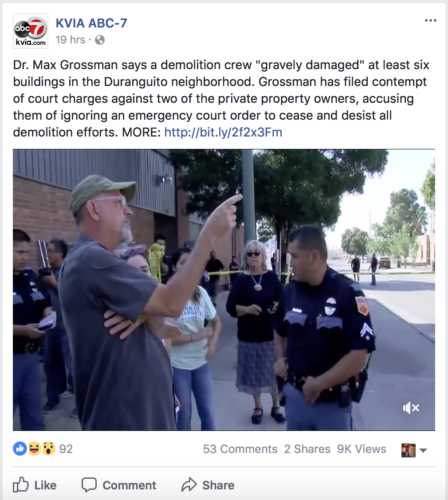Image resolution: width=448 pixels, height=500 pixels.
Task: View the 2 Shares details
Action: coord(307,449)
